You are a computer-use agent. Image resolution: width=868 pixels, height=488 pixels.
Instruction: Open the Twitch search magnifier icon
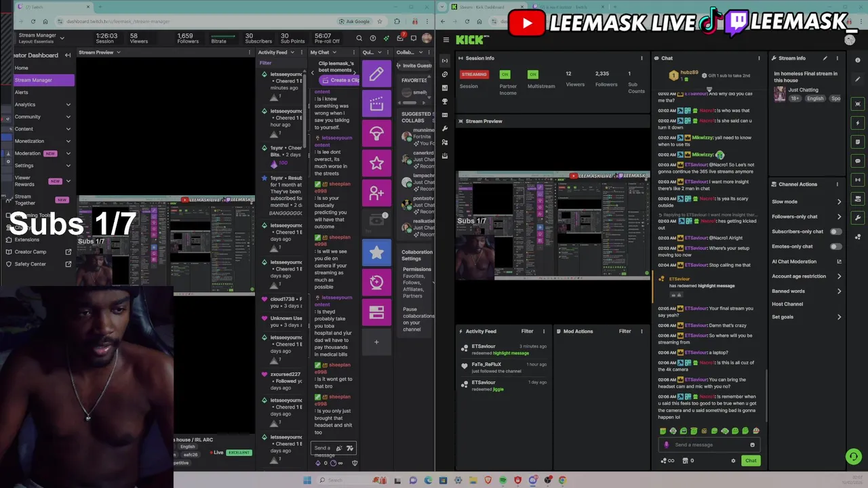tap(359, 39)
